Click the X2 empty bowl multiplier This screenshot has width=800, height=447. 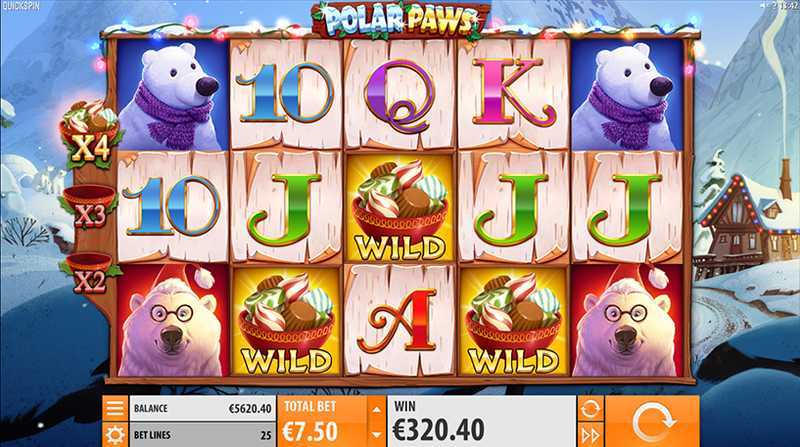[89, 274]
